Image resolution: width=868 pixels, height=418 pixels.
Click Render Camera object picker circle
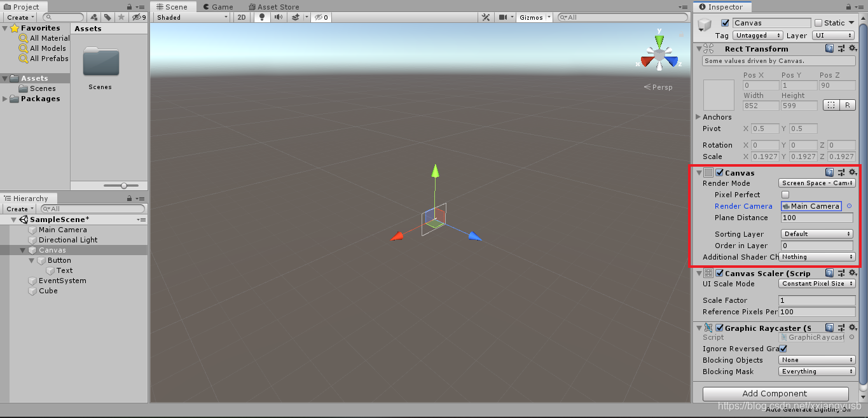tap(849, 206)
